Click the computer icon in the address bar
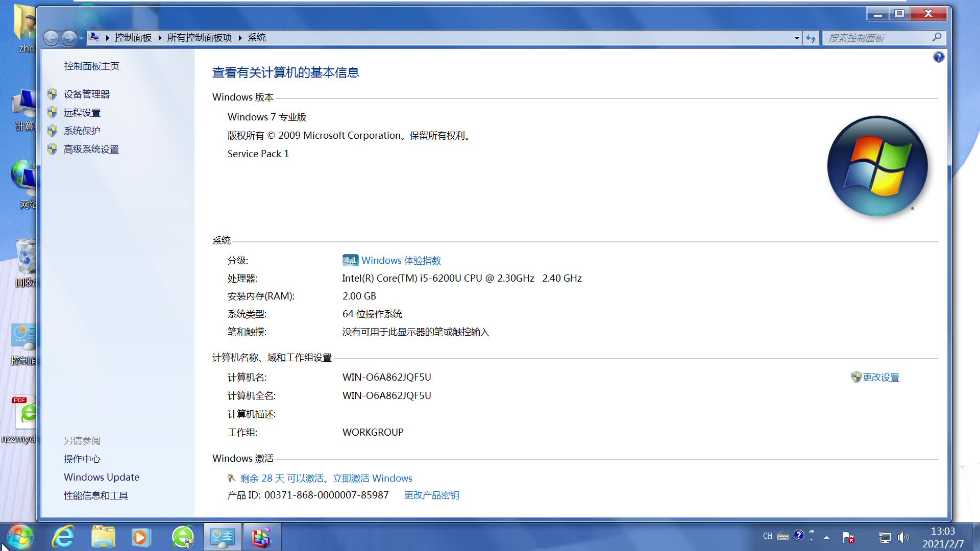 (x=94, y=37)
